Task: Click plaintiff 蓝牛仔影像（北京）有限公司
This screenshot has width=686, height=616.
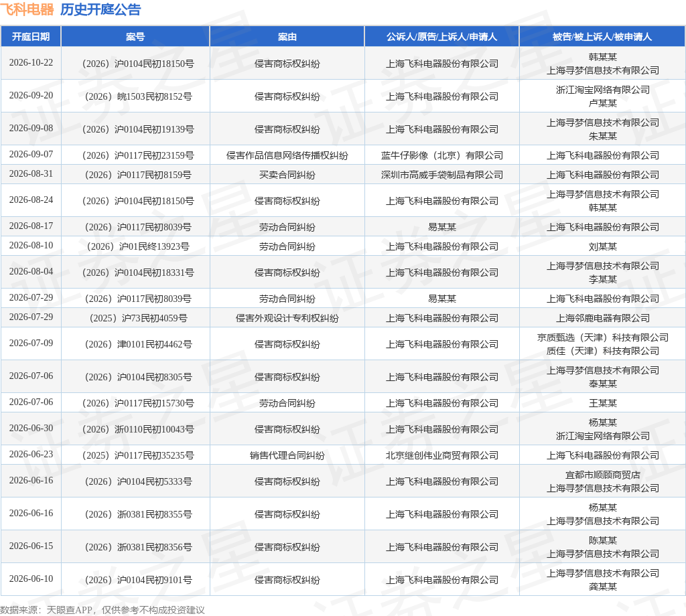Action: (x=442, y=155)
